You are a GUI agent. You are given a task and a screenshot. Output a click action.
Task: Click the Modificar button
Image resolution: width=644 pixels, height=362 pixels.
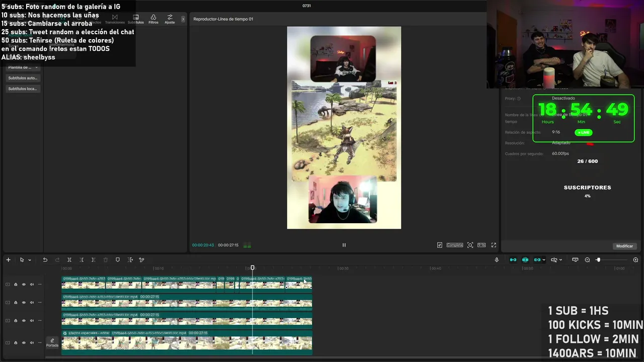pos(624,246)
